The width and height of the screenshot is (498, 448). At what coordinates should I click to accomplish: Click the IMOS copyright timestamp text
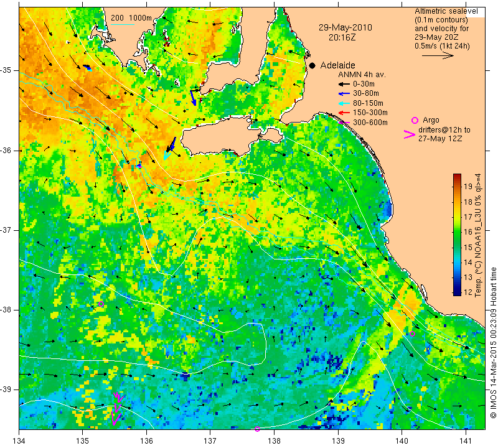(x=493, y=343)
